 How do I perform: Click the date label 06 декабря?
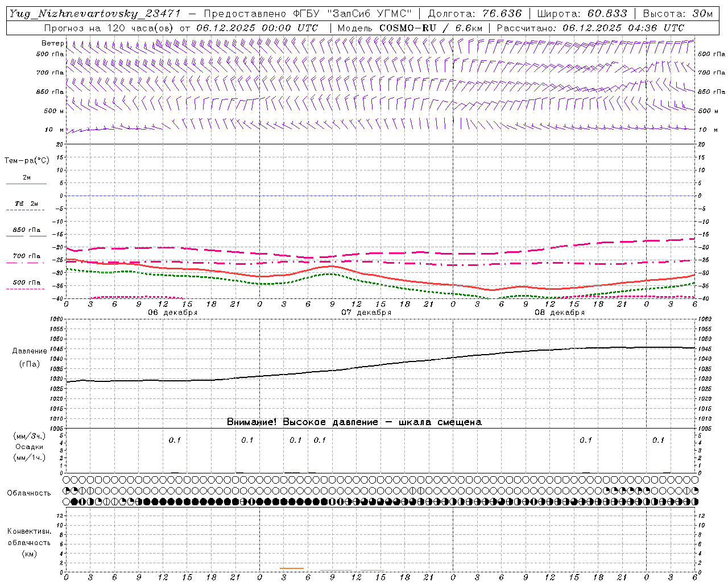173,313
